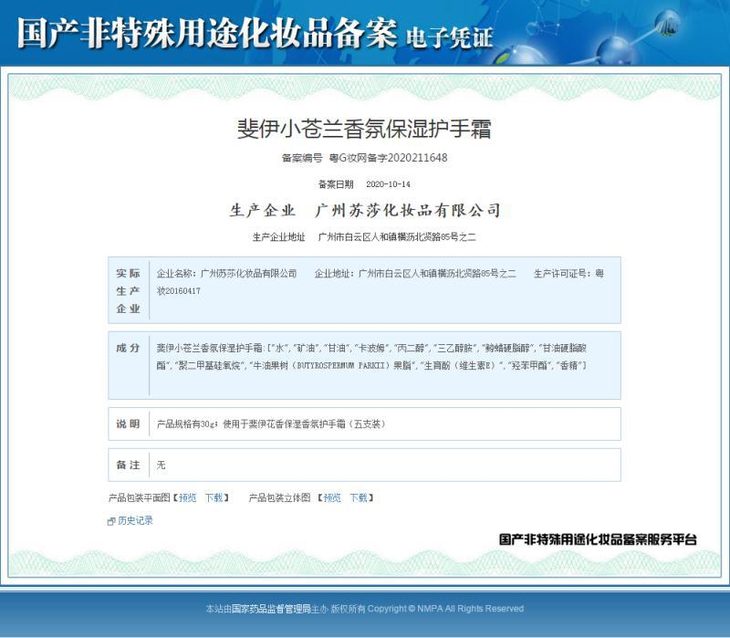Viewport: 730px width, 638px height.
Task: Click the 电子凭证 header text
Action: click(x=449, y=37)
